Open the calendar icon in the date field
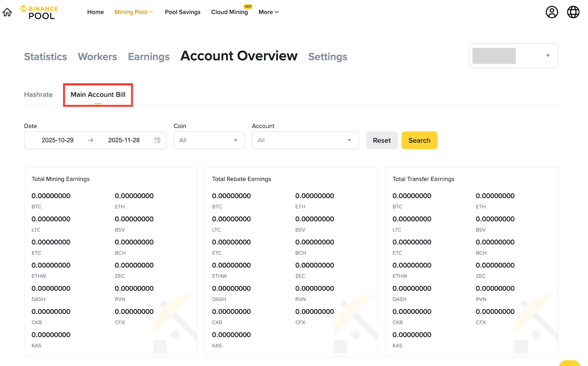The height and width of the screenshot is (366, 588). [157, 140]
